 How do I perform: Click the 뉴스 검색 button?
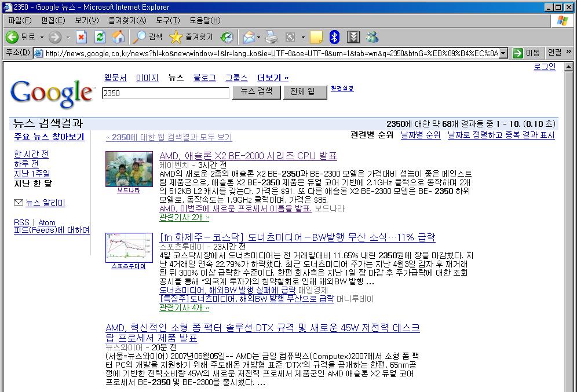point(256,91)
